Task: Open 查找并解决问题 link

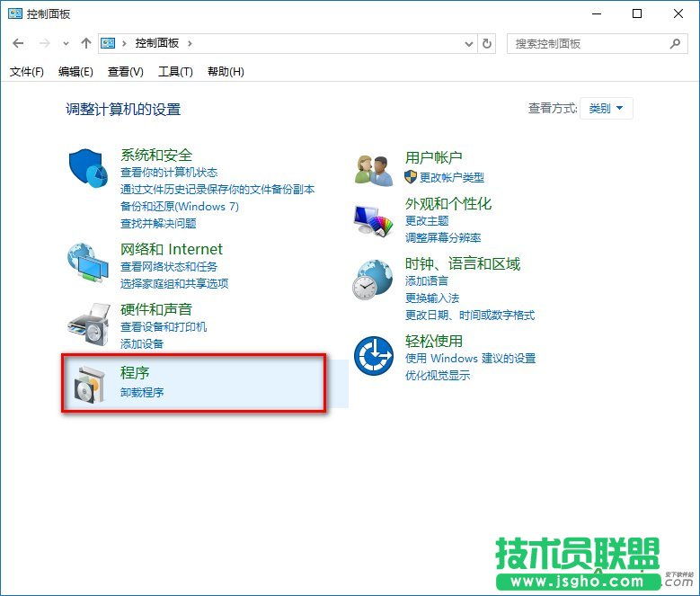Action: click(x=158, y=223)
